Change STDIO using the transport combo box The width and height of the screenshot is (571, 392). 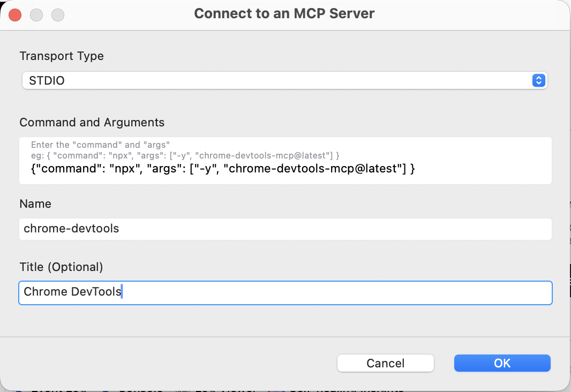click(x=285, y=80)
